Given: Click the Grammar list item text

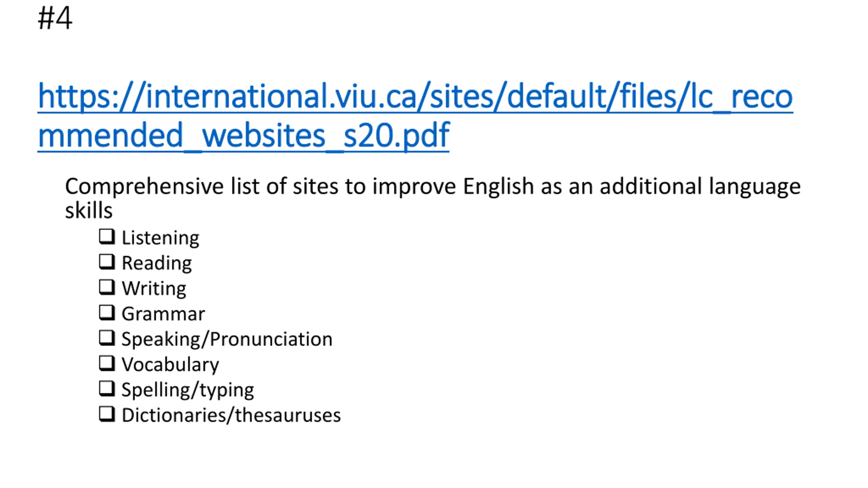Looking at the screenshot, I should (x=163, y=314).
